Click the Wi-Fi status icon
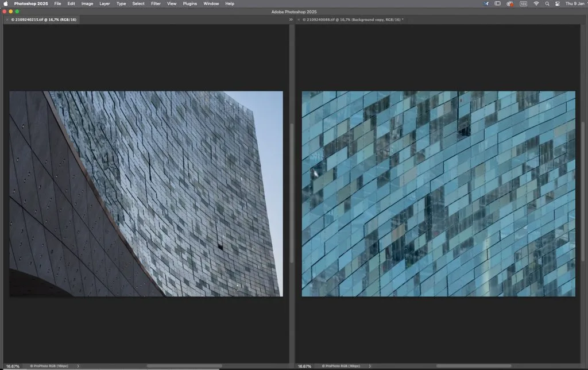588x370 pixels. click(536, 3)
